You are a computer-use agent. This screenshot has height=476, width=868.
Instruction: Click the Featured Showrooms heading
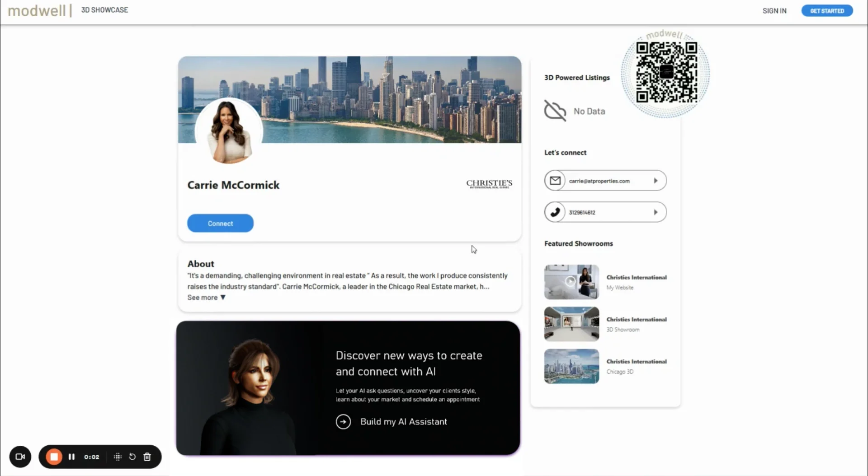579,243
